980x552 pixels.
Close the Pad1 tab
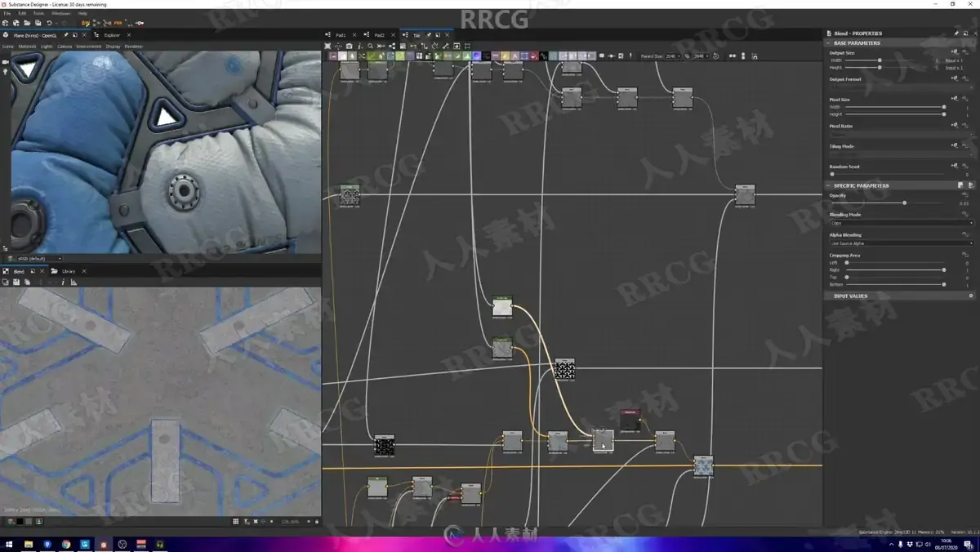tap(354, 35)
